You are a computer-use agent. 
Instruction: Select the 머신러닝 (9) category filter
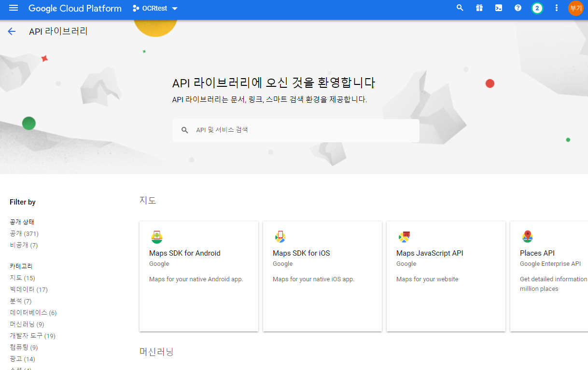(x=27, y=324)
